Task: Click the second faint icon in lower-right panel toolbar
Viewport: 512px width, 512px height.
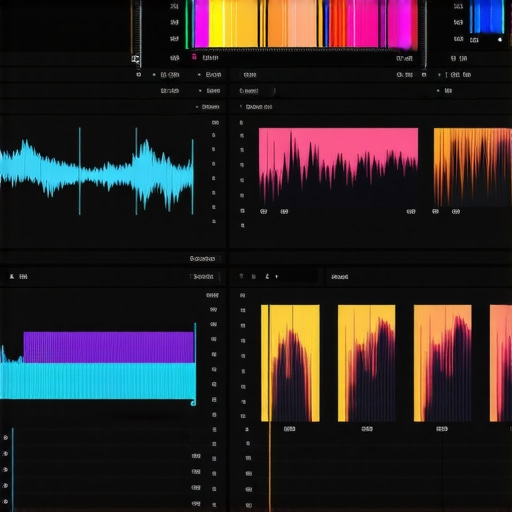Action: pyautogui.click(x=254, y=277)
